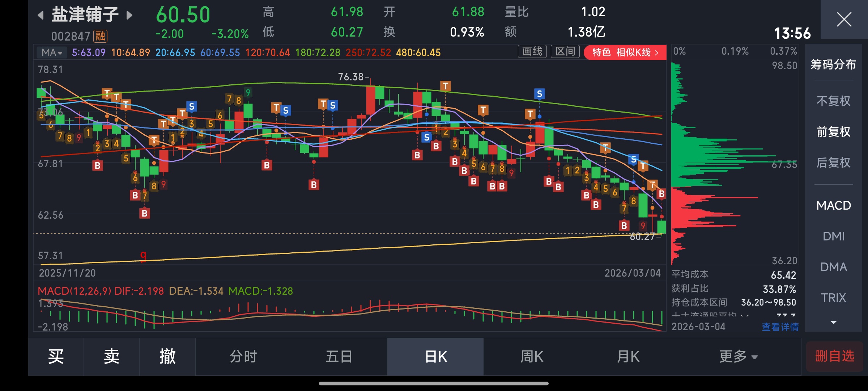Click the blue S sell marker on the right peak
The image size is (868, 391).
(x=539, y=94)
